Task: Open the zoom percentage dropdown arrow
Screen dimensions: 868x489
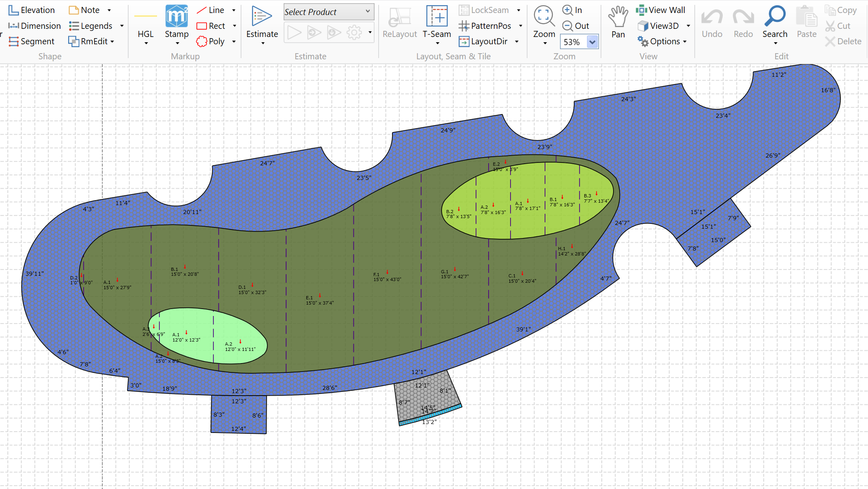Action: pyautogui.click(x=592, y=42)
